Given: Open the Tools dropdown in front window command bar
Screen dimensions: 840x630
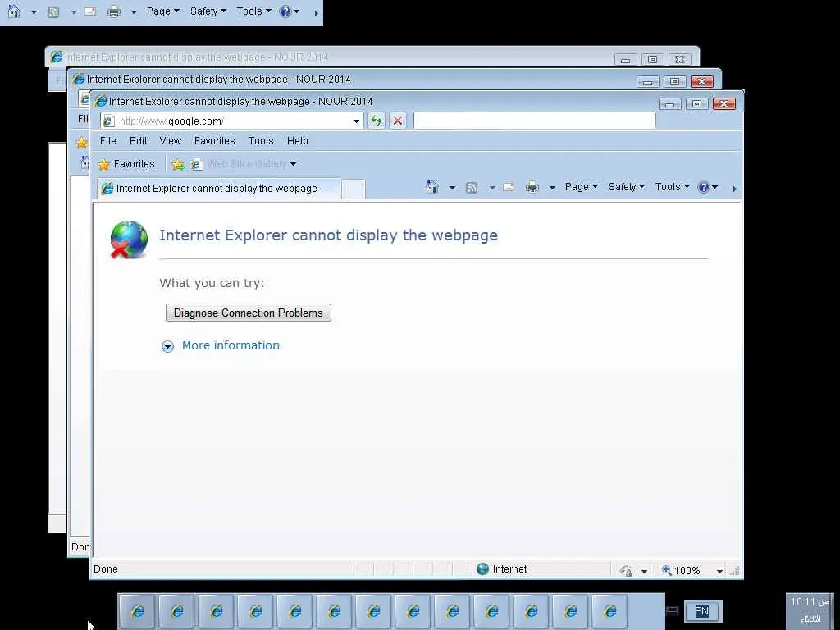Looking at the screenshot, I should point(673,187).
